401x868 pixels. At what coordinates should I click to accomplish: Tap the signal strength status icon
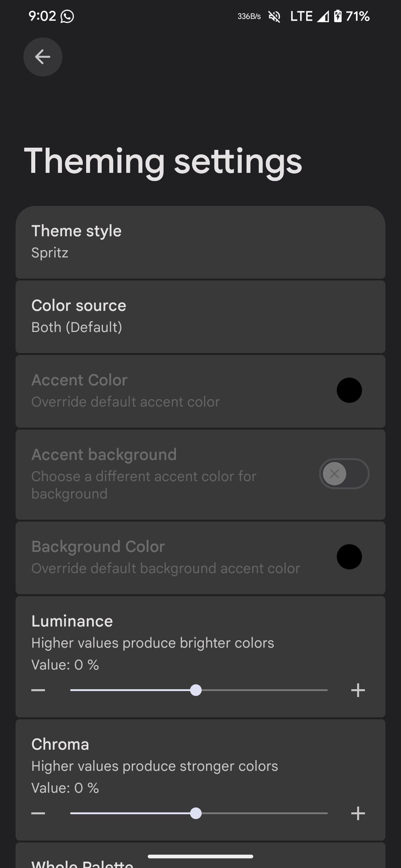coord(323,16)
